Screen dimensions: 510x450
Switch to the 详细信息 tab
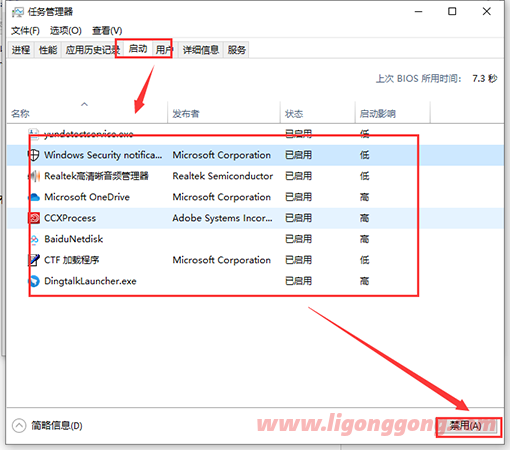pos(201,50)
